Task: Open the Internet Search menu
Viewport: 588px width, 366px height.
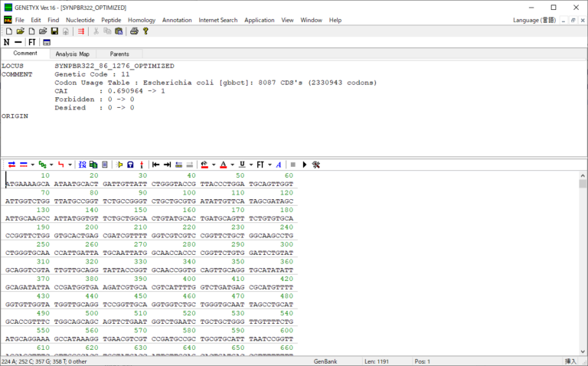Action: tap(218, 20)
